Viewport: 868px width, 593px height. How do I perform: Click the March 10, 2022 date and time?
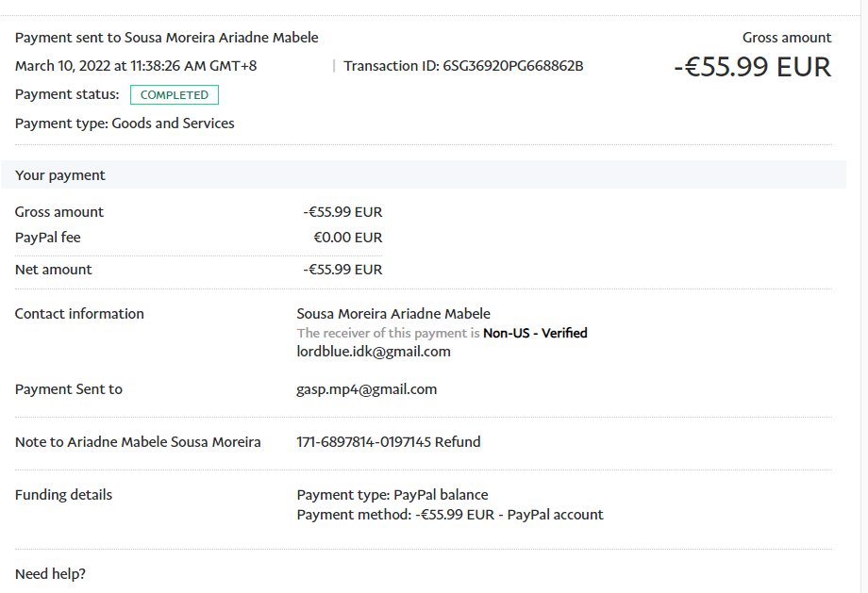[x=136, y=66]
